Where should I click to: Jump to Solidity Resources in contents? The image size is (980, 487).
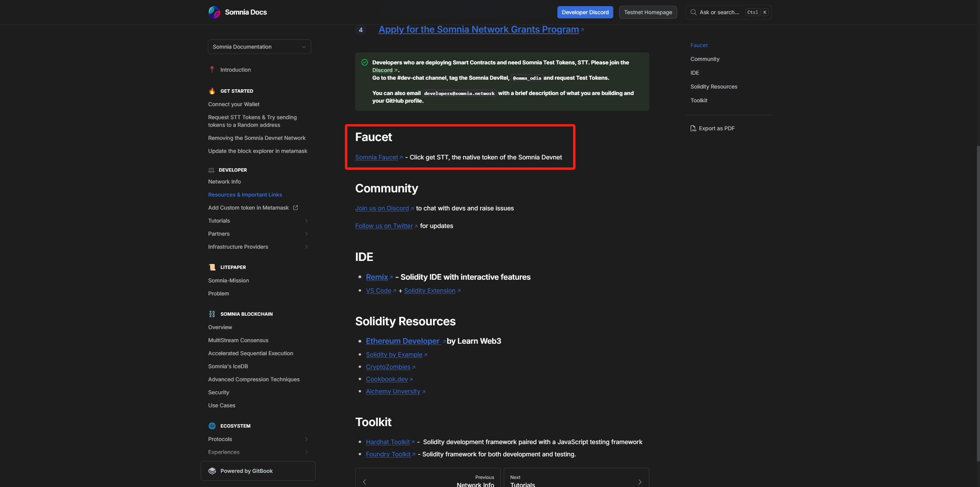pos(714,87)
